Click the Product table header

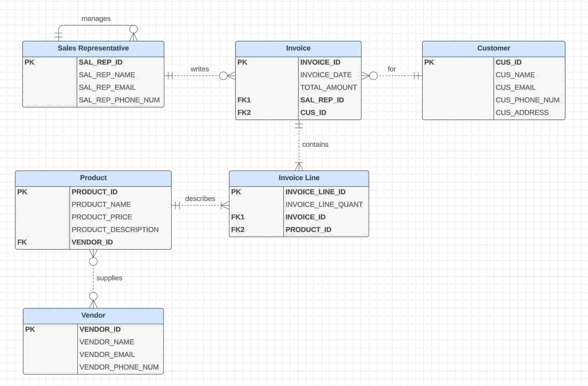(x=93, y=178)
